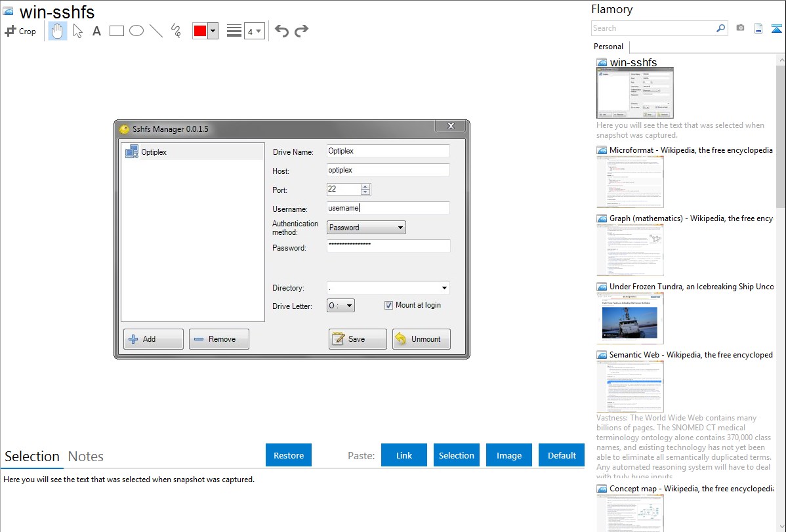Click the magnifier search icon
The image size is (786, 532).
pyautogui.click(x=720, y=28)
